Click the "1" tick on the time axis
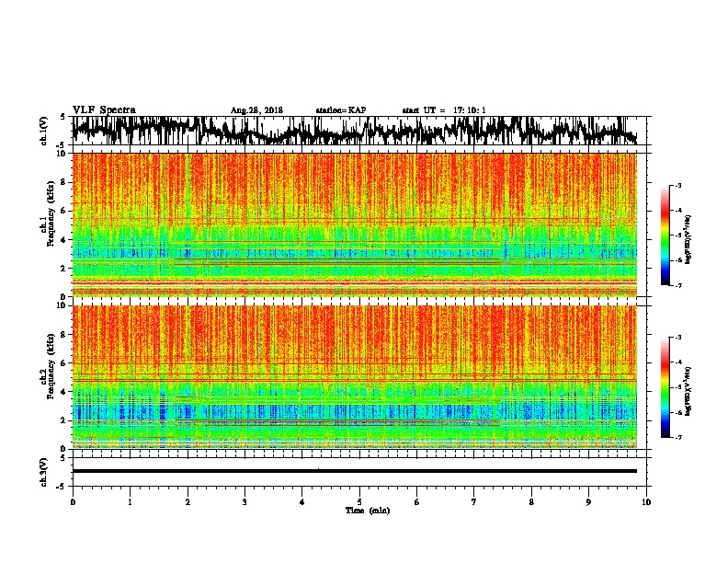This screenshot has width=728, height=563. coord(130,502)
